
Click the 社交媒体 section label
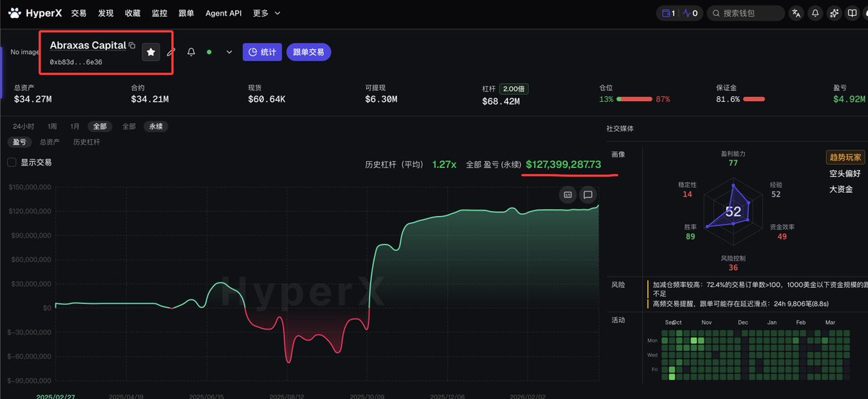coord(620,128)
